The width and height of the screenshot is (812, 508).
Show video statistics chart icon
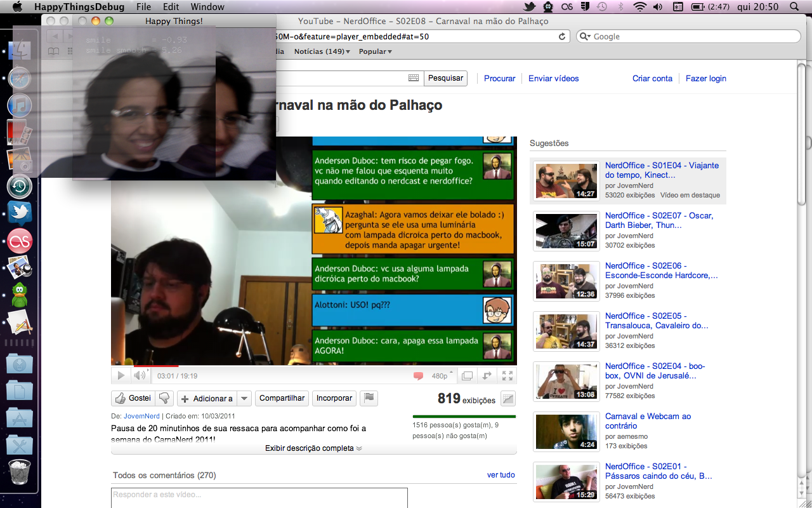[x=508, y=399]
